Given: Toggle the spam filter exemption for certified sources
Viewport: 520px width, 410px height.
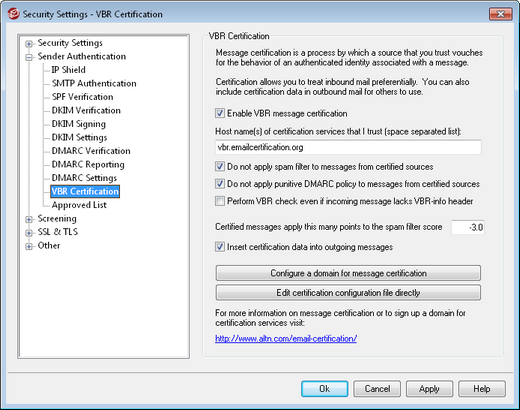Looking at the screenshot, I should [x=220, y=166].
